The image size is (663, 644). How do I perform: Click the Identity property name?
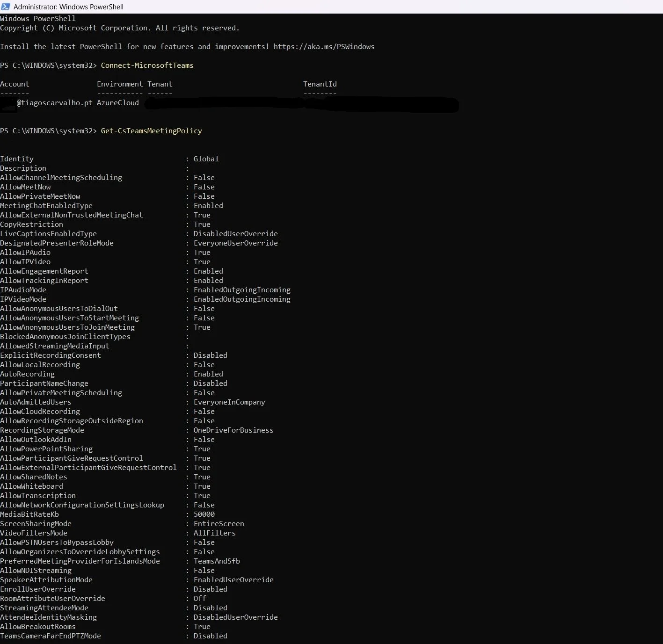point(17,159)
